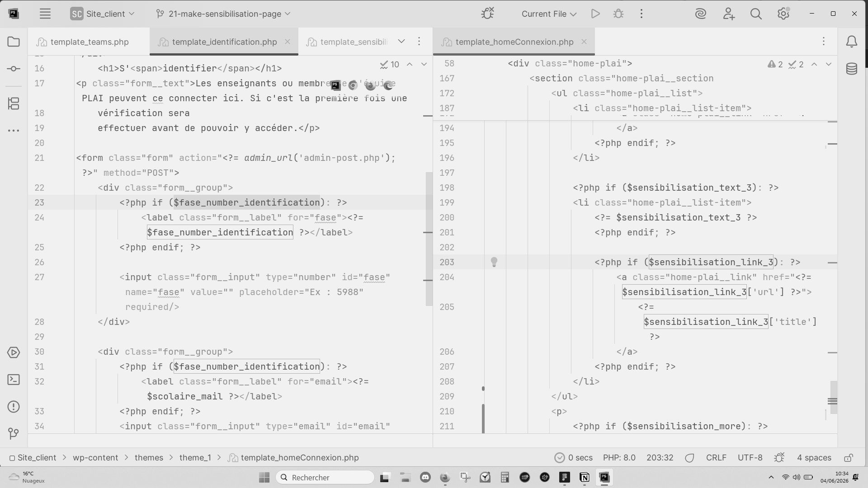This screenshot has width=868, height=488.
Task: Open the Problems tool window
Action: [14, 407]
